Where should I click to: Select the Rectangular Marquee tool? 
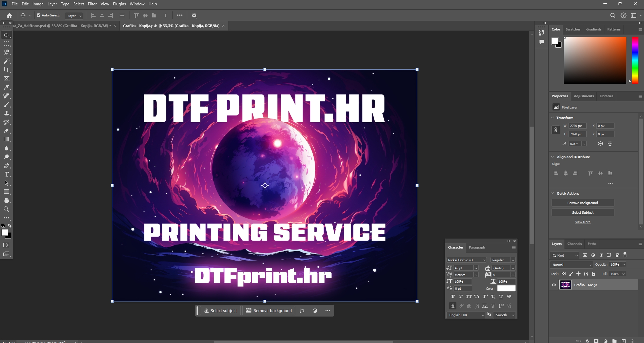pyautogui.click(x=6, y=44)
